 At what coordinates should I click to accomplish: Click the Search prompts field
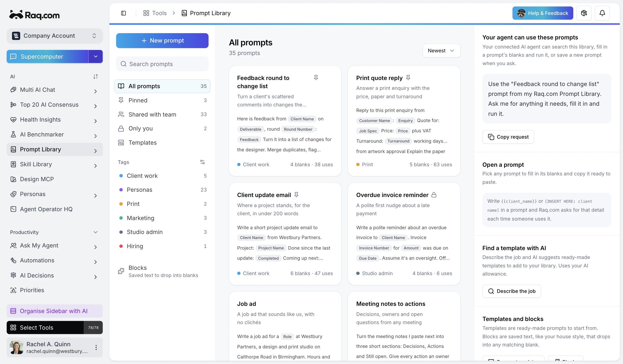click(x=162, y=64)
